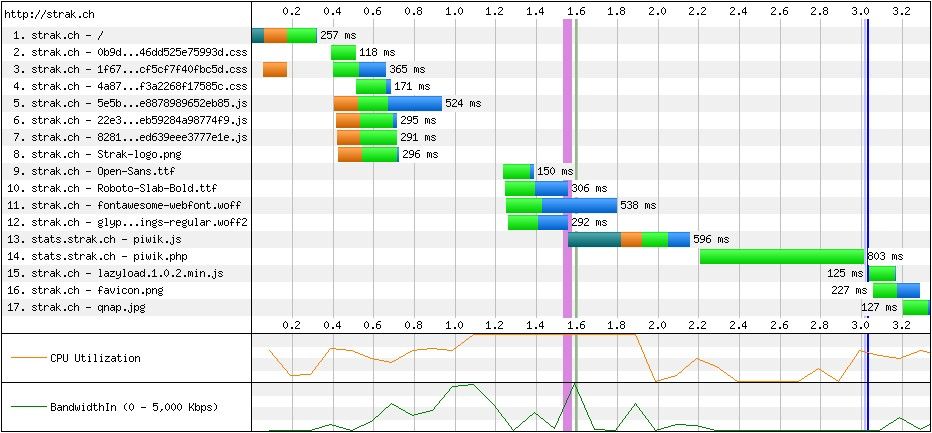Click the BandwidthIn legend label

tap(133, 408)
